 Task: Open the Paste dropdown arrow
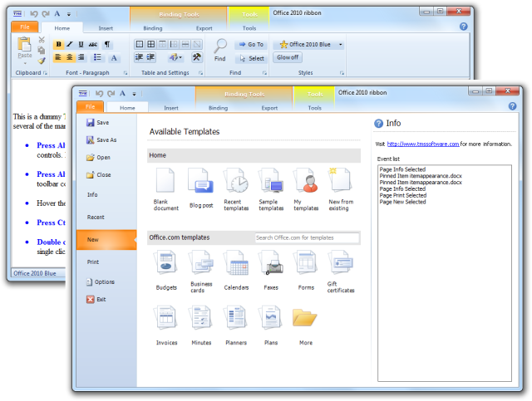[25, 63]
